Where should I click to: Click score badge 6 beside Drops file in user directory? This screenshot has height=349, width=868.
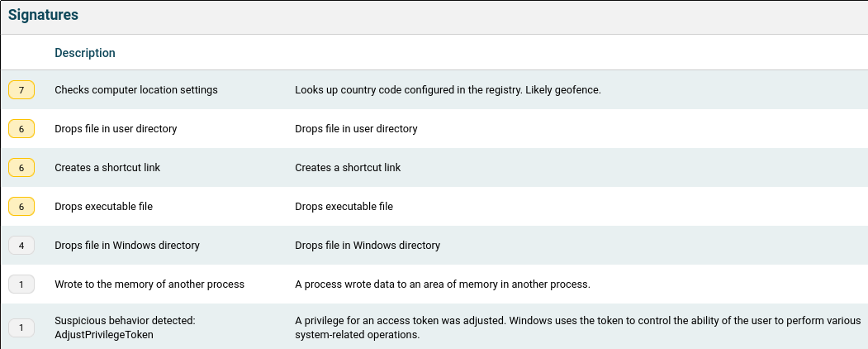[21, 129]
